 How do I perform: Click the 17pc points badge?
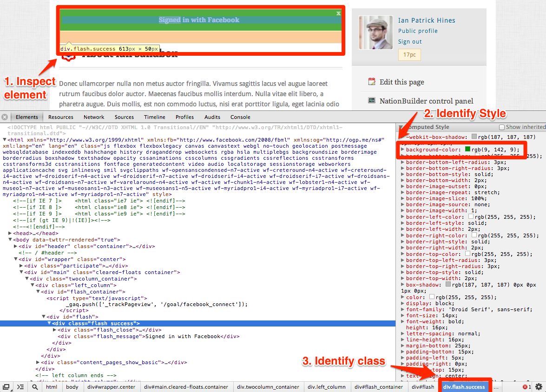(409, 55)
